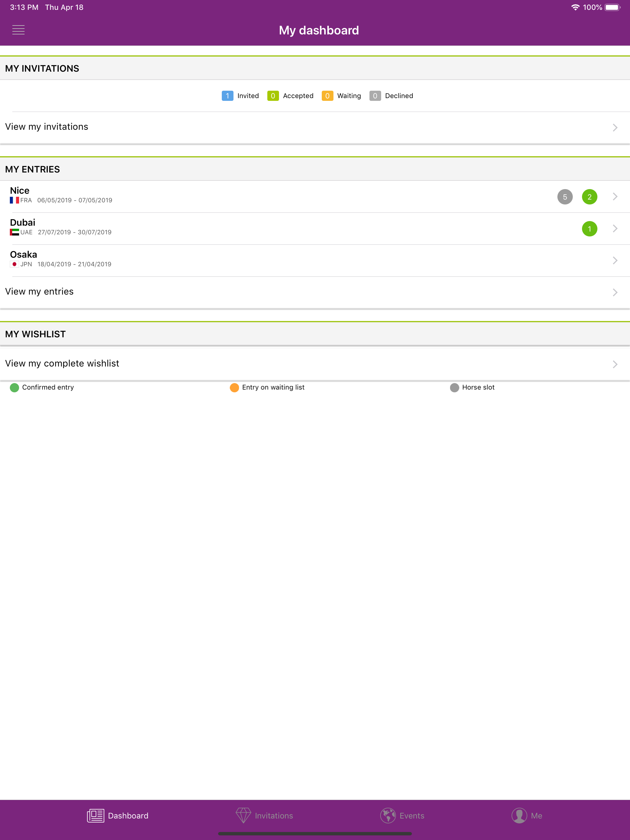Click the Dashboard newspaper icon in tab bar
Screen dimensions: 630x840
[95, 815]
